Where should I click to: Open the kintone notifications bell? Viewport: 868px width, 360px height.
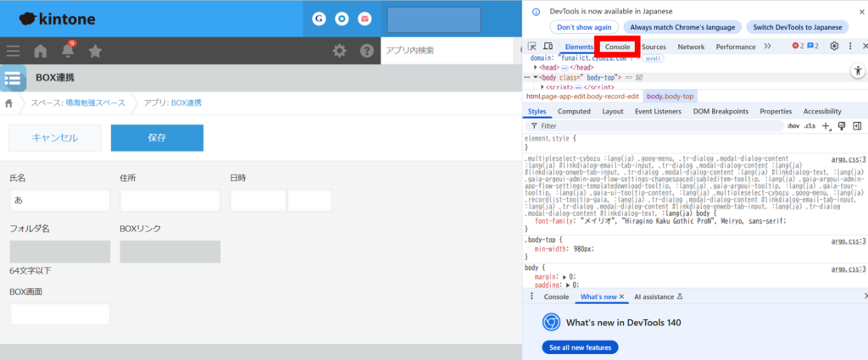click(x=68, y=51)
